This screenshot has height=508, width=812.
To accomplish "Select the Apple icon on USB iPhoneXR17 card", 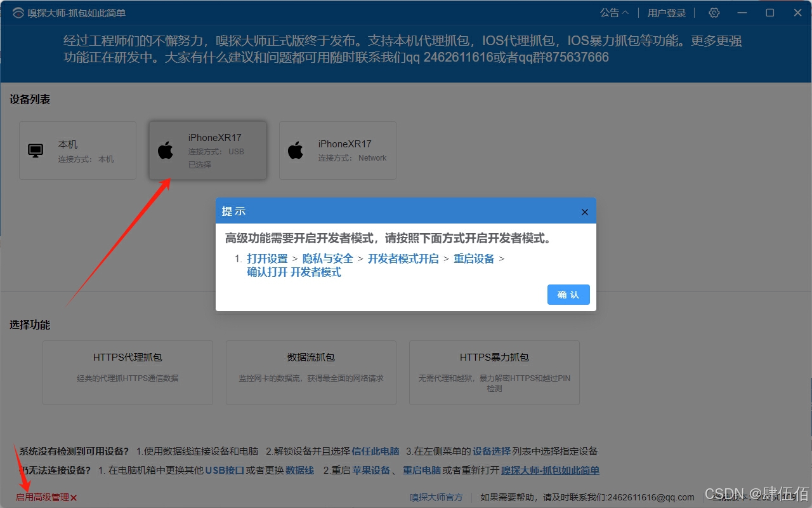I will [x=166, y=150].
